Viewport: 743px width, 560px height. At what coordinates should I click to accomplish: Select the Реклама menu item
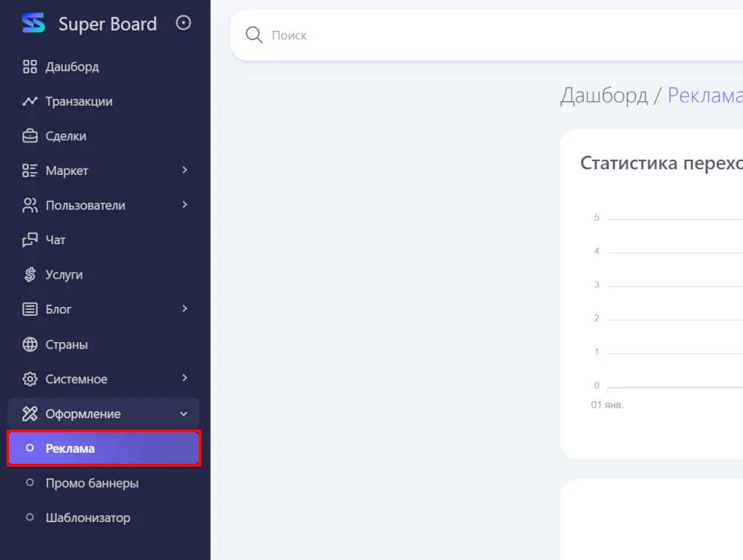click(104, 448)
